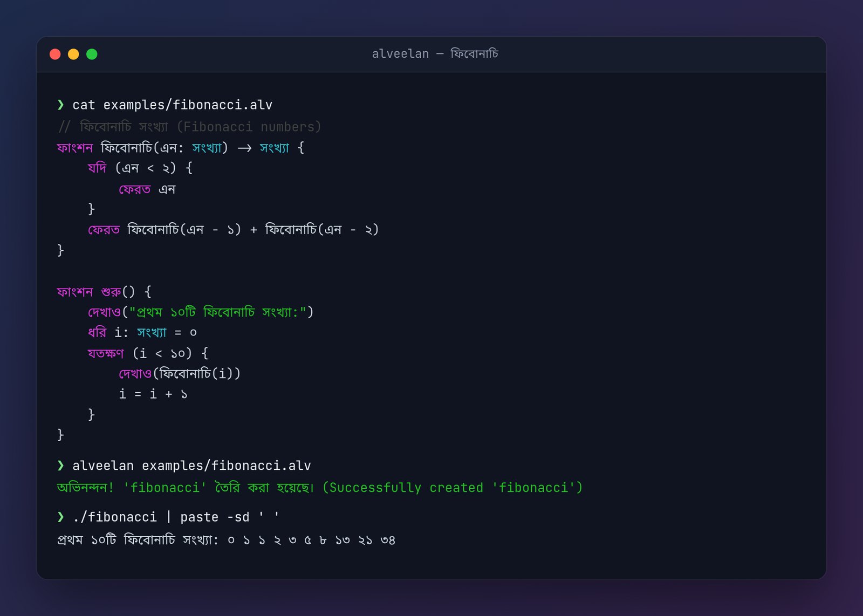Click the condition line 'যদি (এন < ২) {'
The height and width of the screenshot is (616, 863).
pos(140,168)
